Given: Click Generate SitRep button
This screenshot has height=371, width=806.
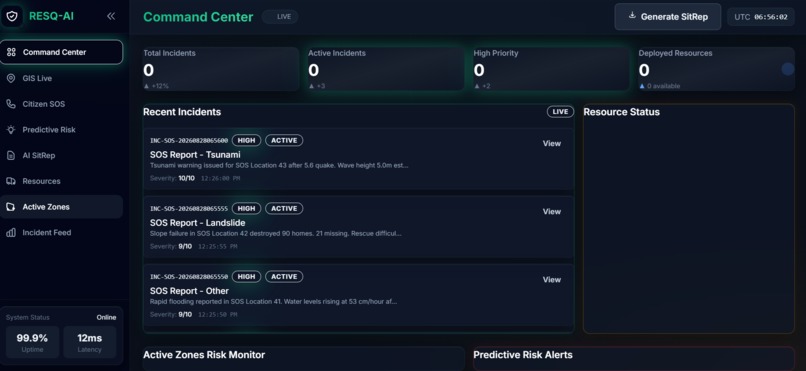Looking at the screenshot, I should [668, 16].
